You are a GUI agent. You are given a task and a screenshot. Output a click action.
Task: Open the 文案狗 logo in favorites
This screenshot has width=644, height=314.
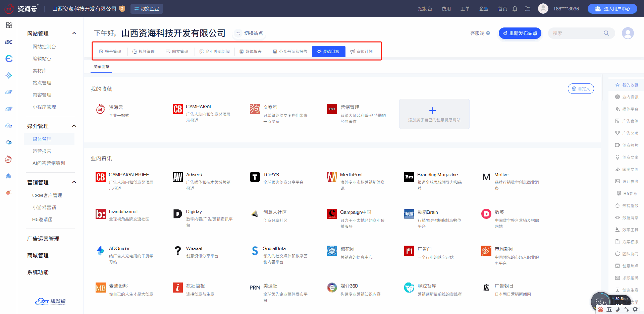click(255, 109)
